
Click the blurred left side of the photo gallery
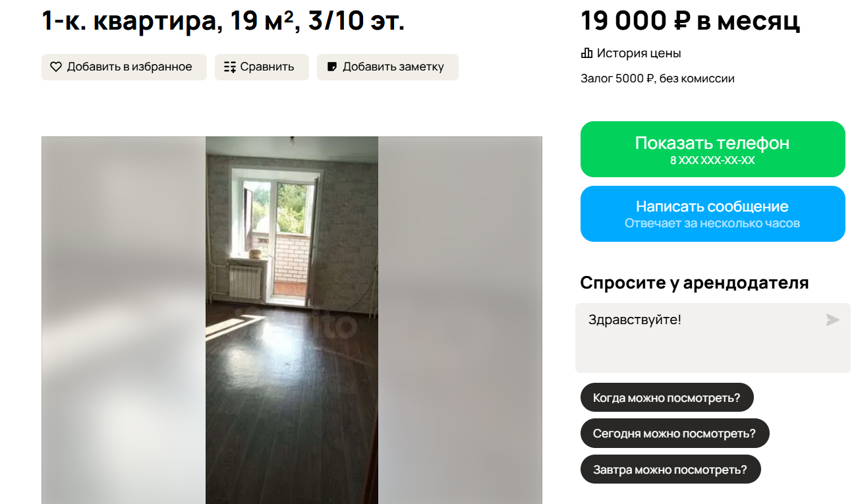click(x=123, y=320)
